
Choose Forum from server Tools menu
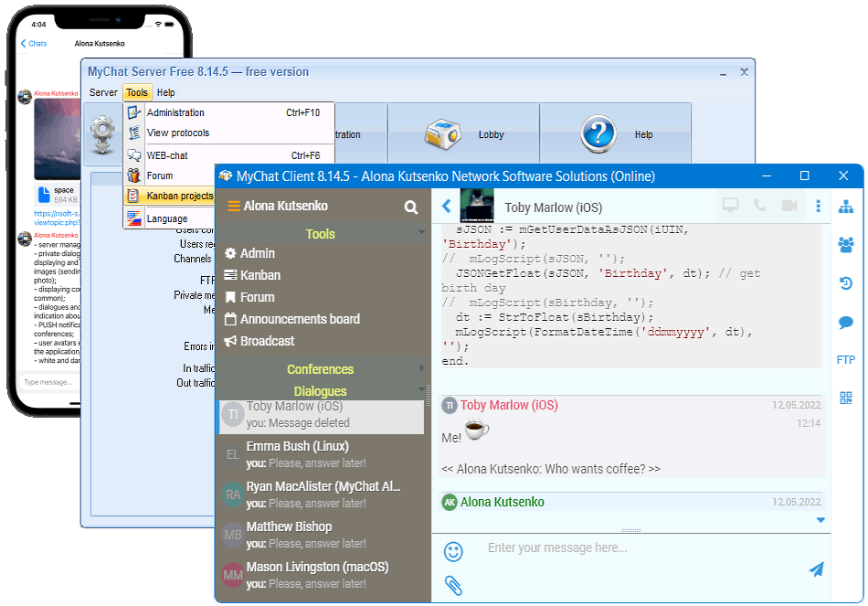pos(169,175)
